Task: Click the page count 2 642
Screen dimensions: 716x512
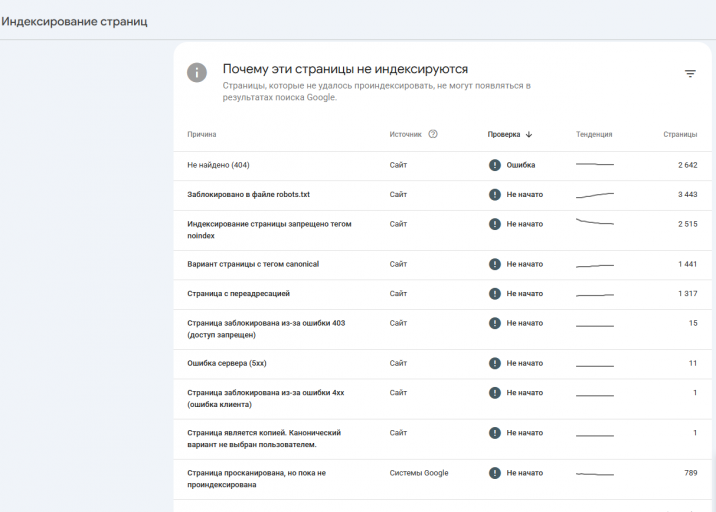Action: (687, 165)
